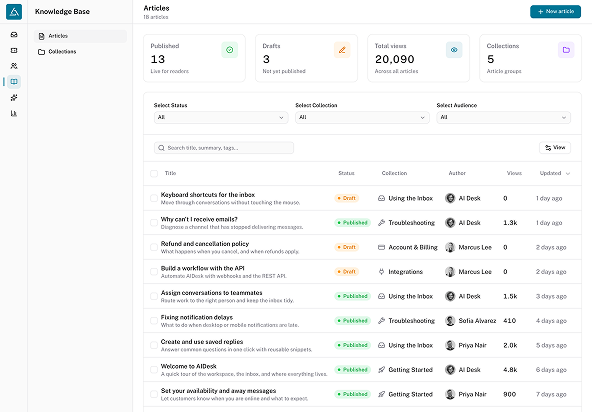
Task: Click the 20,090 total views value
Action: [x=395, y=59]
